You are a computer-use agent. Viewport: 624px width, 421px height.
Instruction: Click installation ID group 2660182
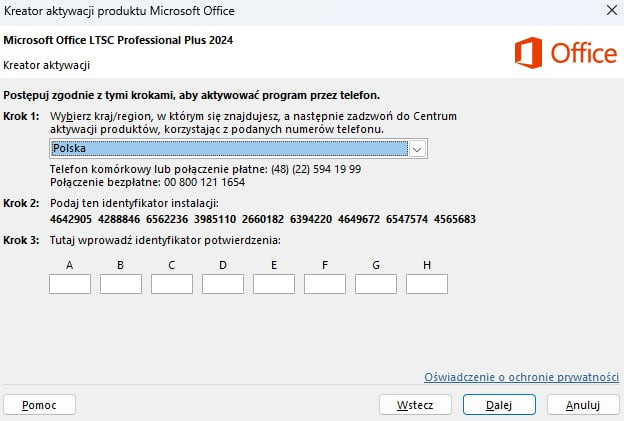[263, 219]
